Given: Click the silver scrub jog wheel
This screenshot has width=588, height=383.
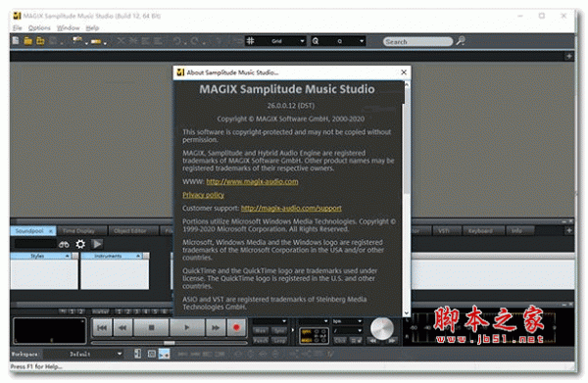Looking at the screenshot, I should pyautogui.click(x=382, y=328).
